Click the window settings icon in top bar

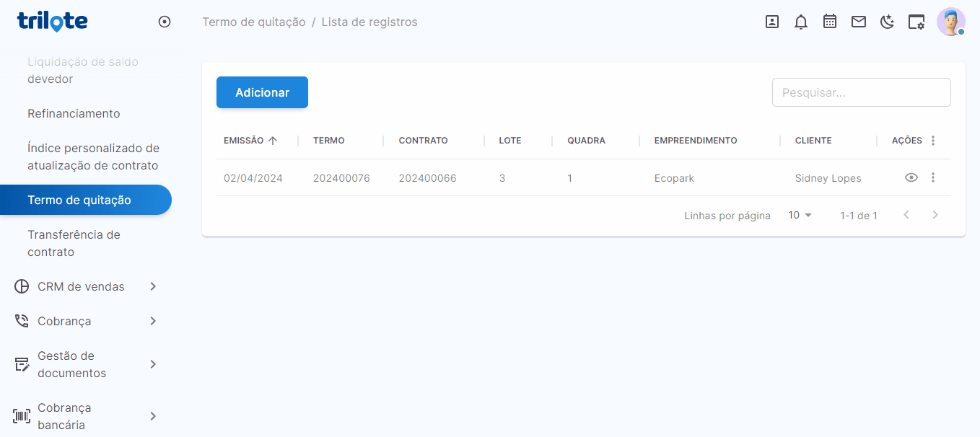916,22
